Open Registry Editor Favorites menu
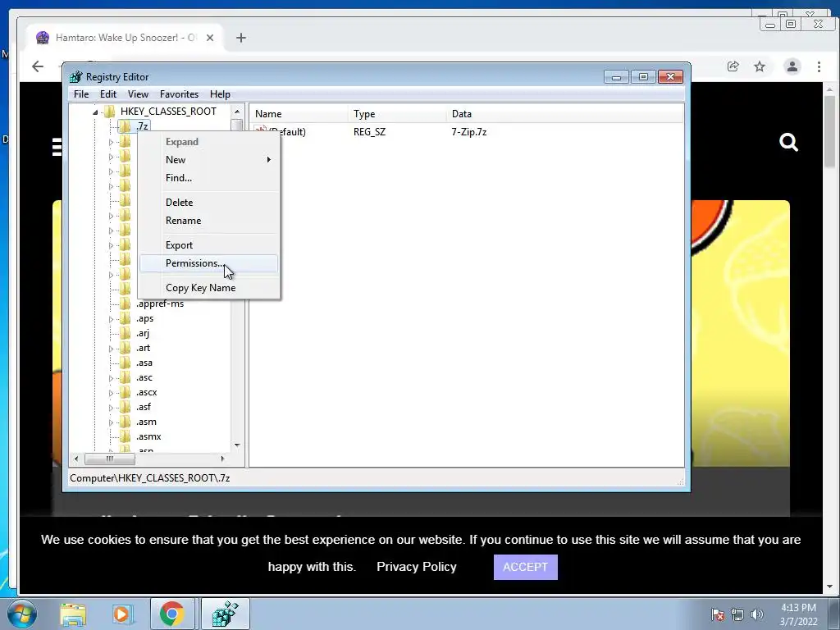The height and width of the screenshot is (630, 840). 179,94
